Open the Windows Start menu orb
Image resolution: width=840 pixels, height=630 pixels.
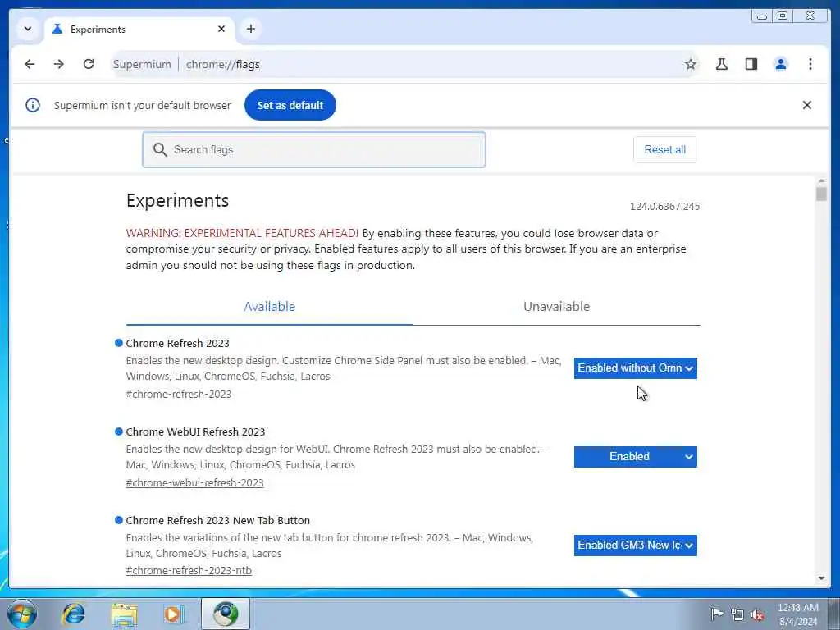click(x=22, y=614)
